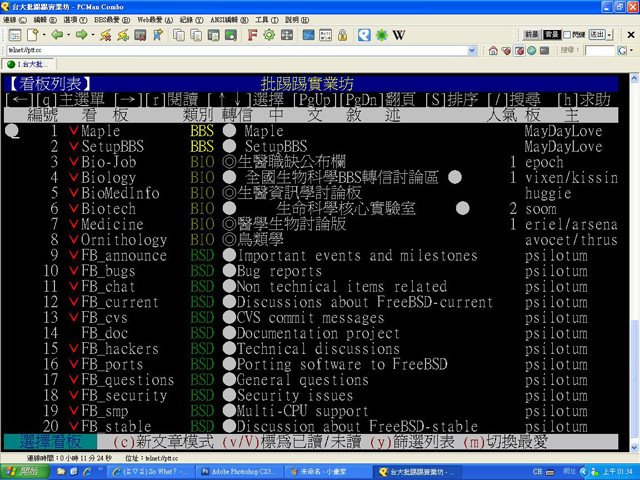Click the red lightning reconnect icon
The image size is (640, 480).
105,36
